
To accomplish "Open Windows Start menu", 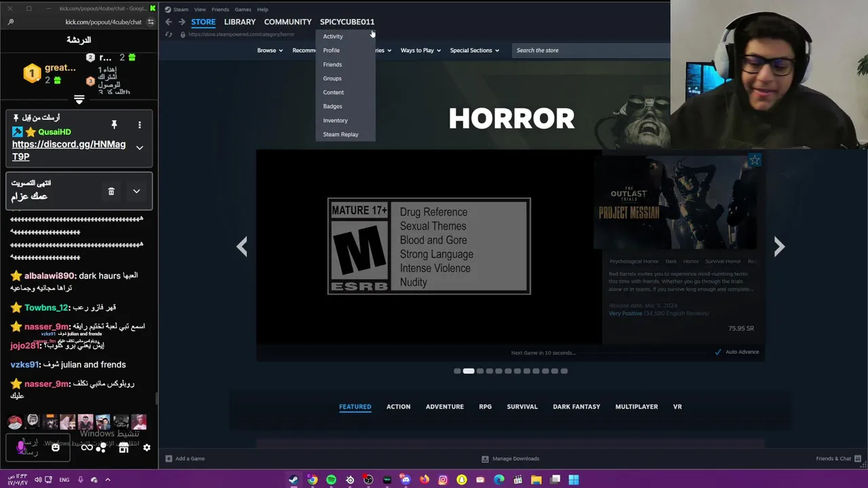I will pyautogui.click(x=574, y=479).
